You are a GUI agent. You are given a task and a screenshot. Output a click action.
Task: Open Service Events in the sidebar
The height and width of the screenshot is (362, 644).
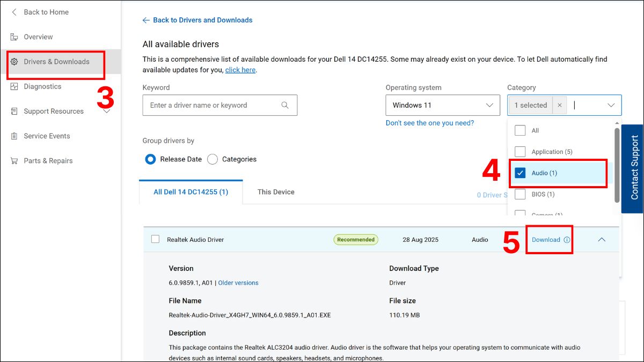point(47,136)
